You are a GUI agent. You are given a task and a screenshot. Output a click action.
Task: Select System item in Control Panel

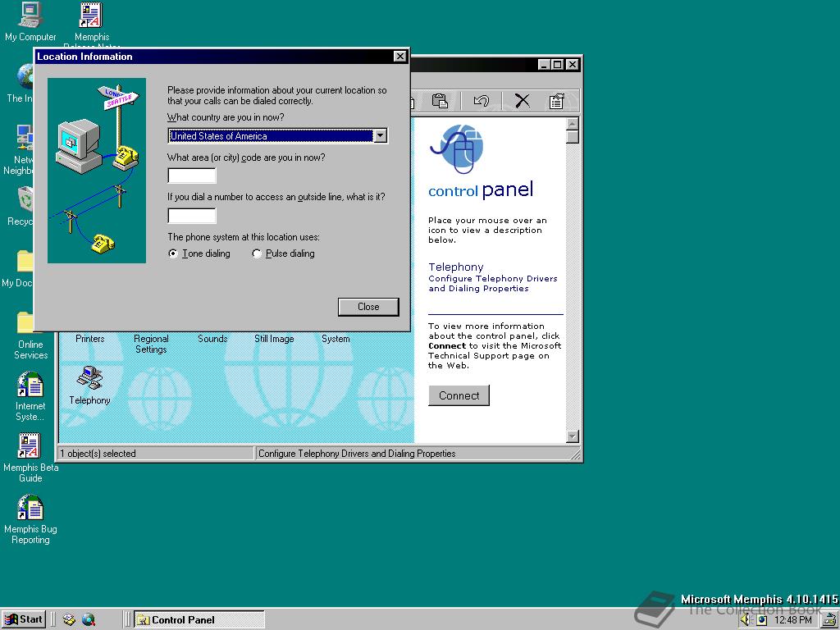(x=336, y=339)
